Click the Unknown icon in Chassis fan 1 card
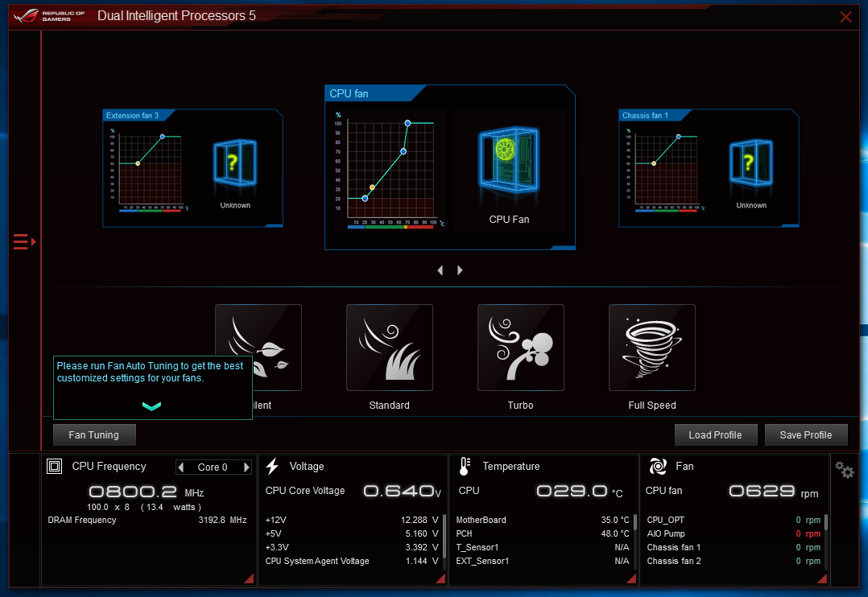 750,163
